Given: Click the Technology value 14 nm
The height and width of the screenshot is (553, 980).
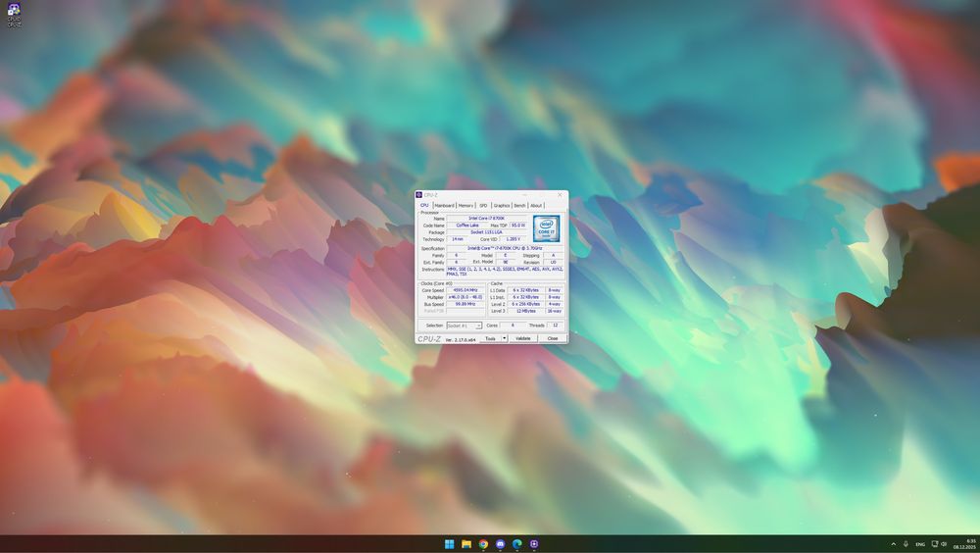Looking at the screenshot, I should point(458,239).
